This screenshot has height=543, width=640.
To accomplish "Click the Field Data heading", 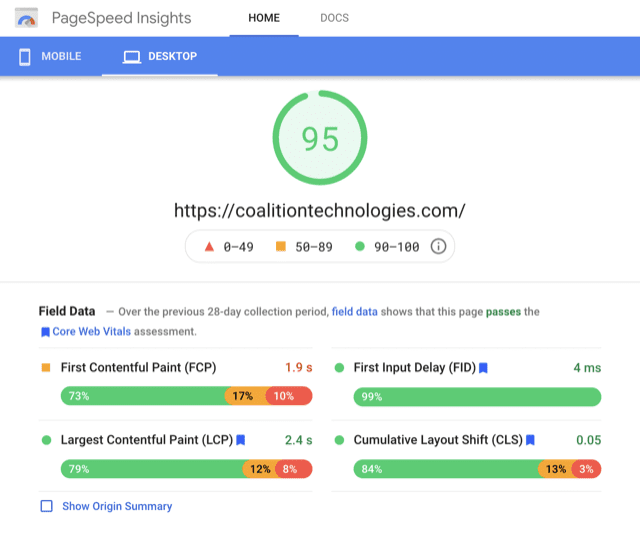I will pos(67,311).
